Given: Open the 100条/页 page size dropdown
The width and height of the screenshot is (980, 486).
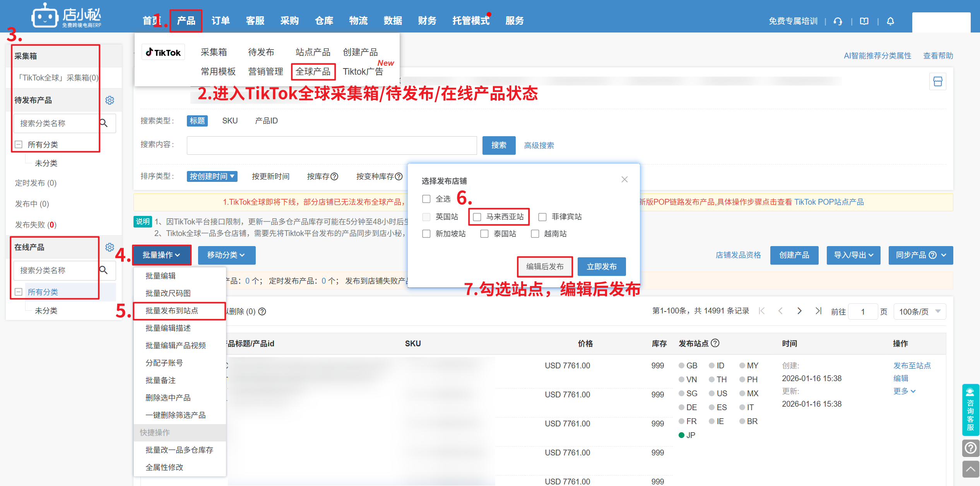Looking at the screenshot, I should click(920, 311).
